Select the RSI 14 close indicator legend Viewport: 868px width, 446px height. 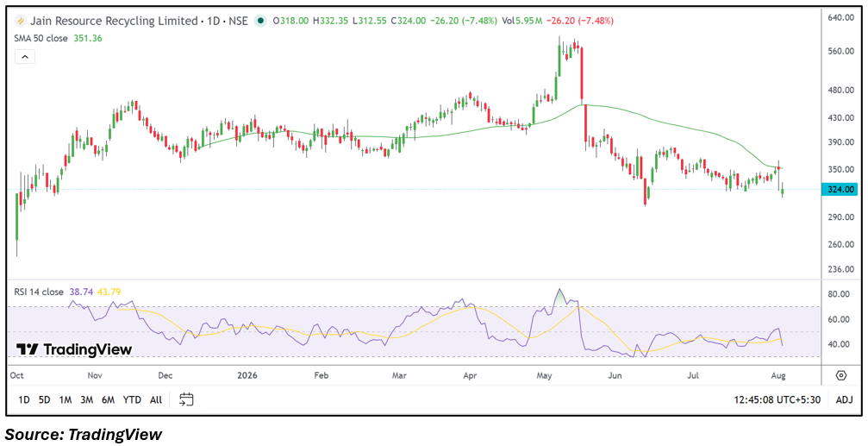click(40, 292)
